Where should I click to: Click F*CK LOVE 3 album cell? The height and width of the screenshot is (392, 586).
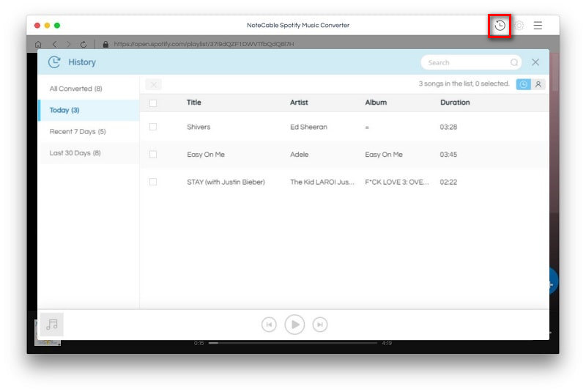[396, 182]
